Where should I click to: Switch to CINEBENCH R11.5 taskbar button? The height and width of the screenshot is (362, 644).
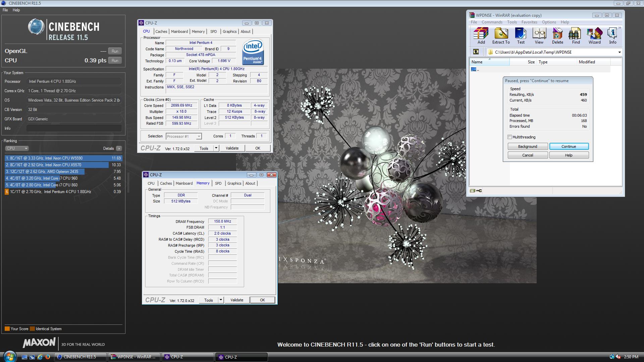(80, 357)
